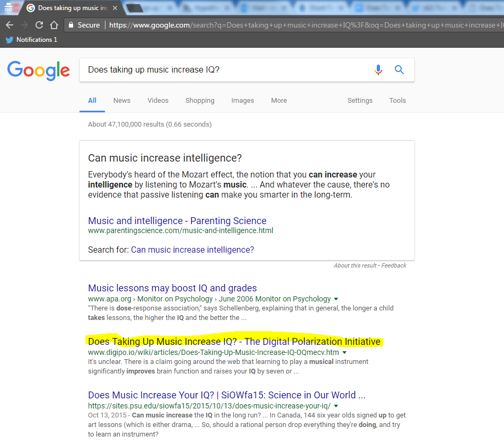
Task: Click inside the Google search box
Action: coord(223,70)
